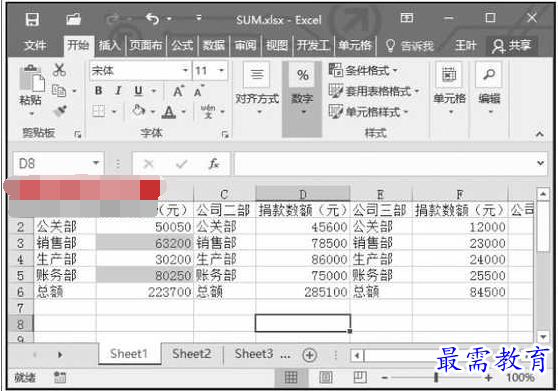Switch to the 审阅 ribbon tab
Viewport: 558px width, 391px height.
(245, 45)
